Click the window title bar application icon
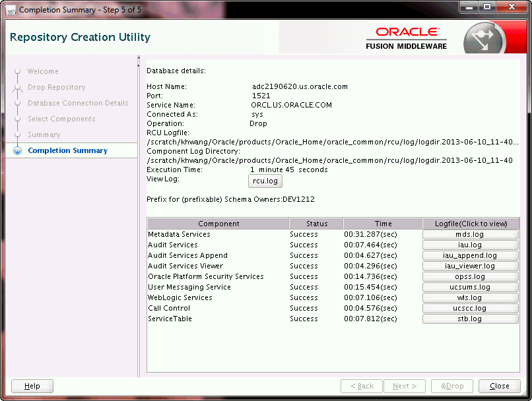Screen dimensions: 532x401 click(x=11, y=10)
